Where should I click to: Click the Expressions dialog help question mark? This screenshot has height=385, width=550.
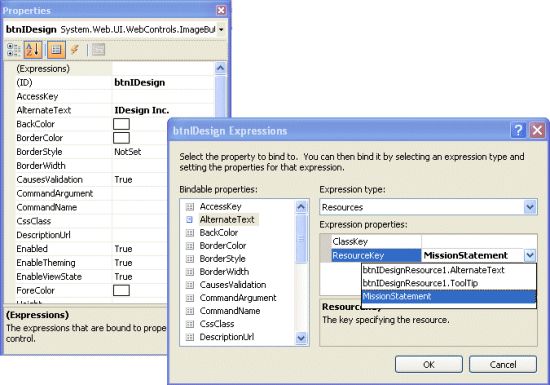pyautogui.click(x=518, y=130)
